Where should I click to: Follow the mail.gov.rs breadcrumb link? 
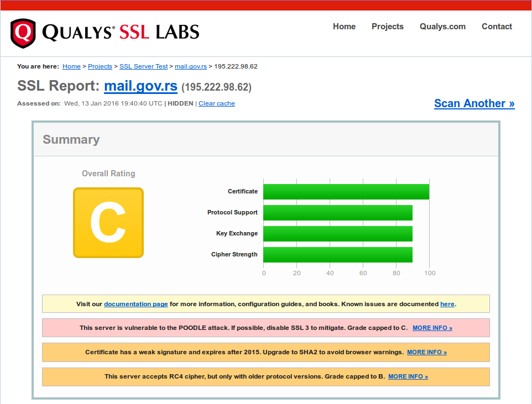(x=191, y=66)
